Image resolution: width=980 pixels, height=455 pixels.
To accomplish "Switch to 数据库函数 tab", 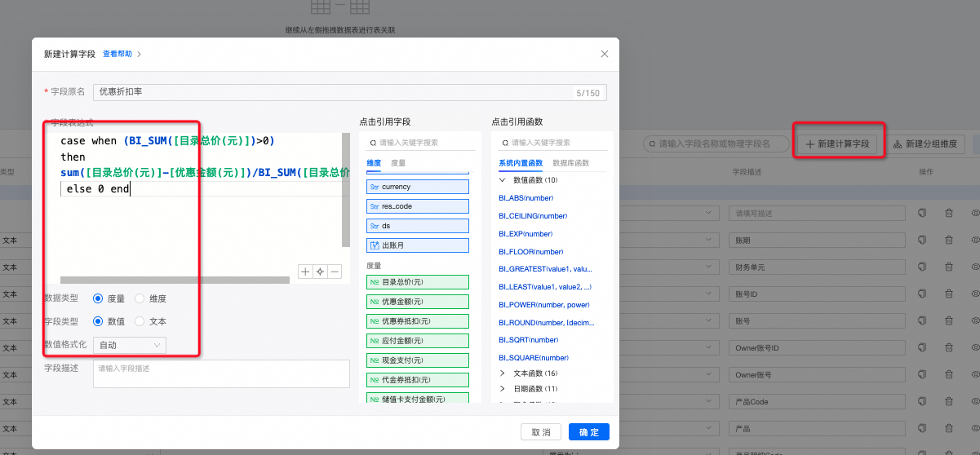I will coord(570,163).
